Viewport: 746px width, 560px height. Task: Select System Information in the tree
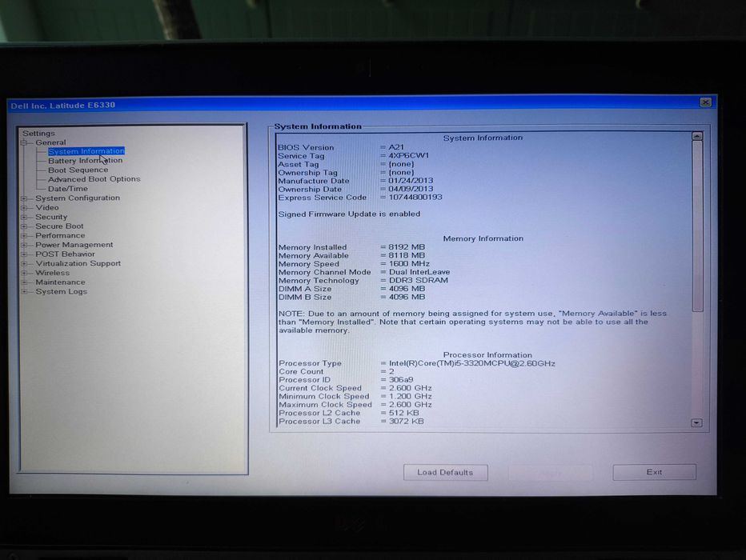point(86,151)
